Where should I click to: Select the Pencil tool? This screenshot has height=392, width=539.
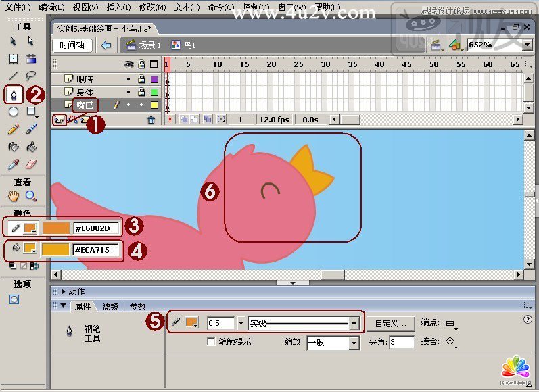(x=13, y=129)
